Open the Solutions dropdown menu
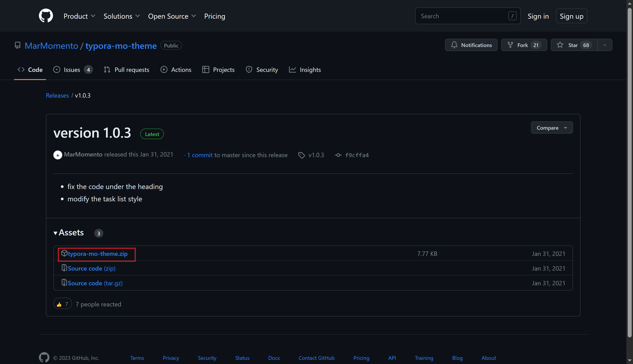 [122, 16]
